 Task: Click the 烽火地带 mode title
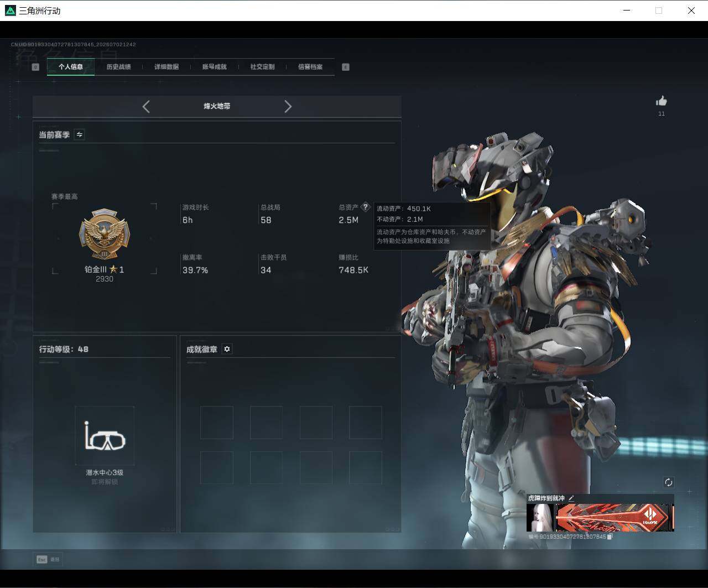[217, 106]
